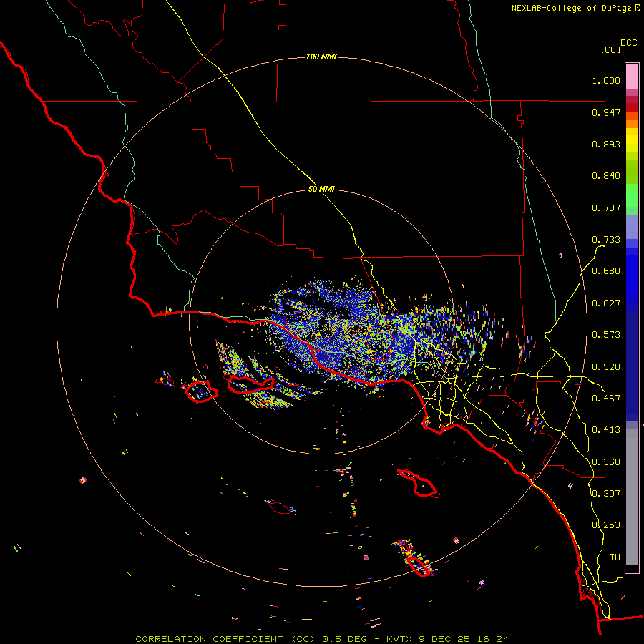Click the 0.840 color scale value
644x644 pixels.
606,176
